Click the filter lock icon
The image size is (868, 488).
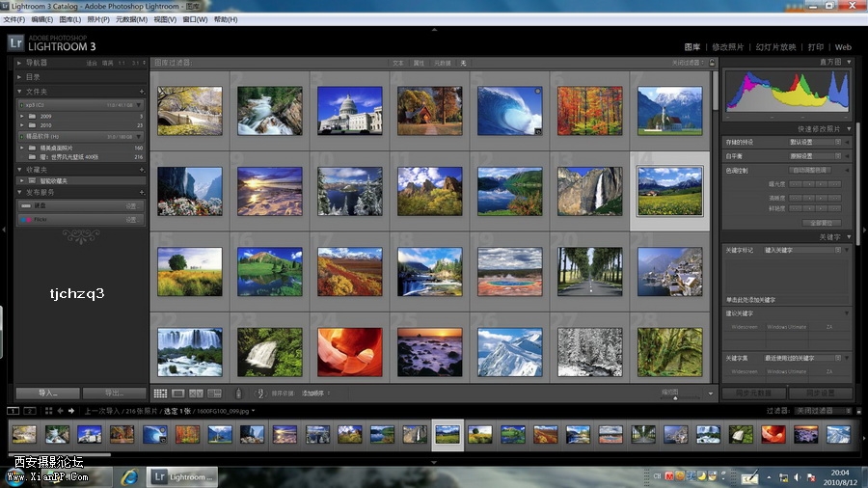point(712,63)
